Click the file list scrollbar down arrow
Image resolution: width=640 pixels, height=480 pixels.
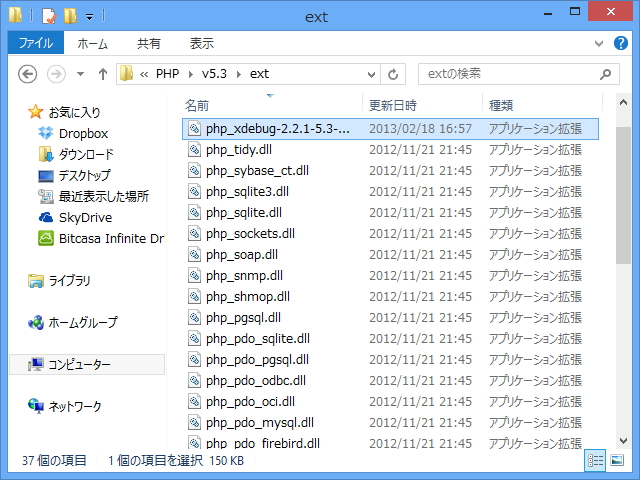pyautogui.click(x=623, y=441)
